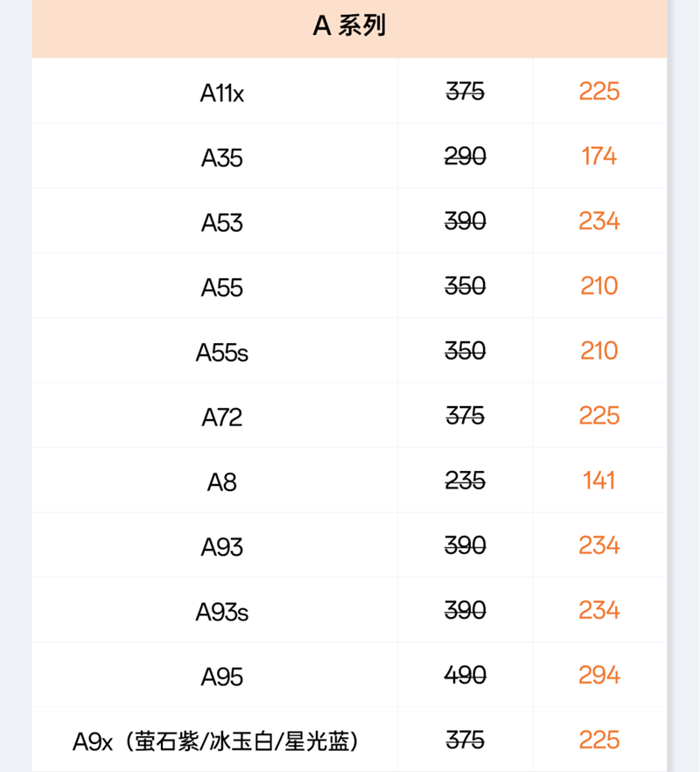Click the A9x (萤石紫/冰玉白/星光蓝) entry
Image resolution: width=700 pixels, height=772 pixels.
(x=215, y=741)
